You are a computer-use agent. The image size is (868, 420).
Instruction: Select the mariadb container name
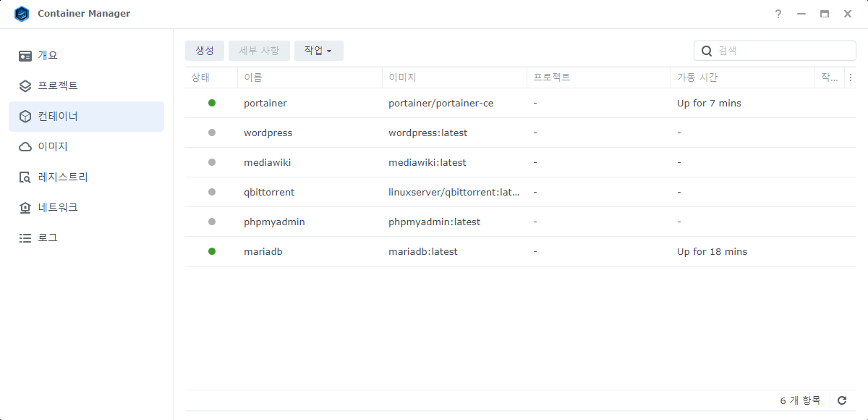click(264, 251)
